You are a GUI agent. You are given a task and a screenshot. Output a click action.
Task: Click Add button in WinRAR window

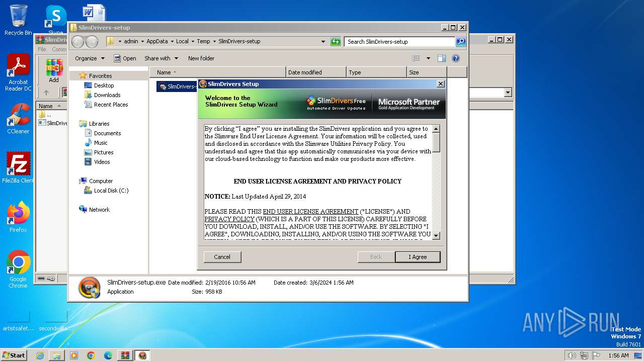click(53, 70)
